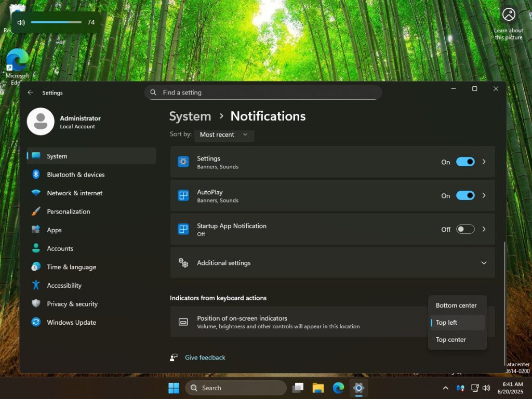This screenshot has width=532, height=399.
Task: Open Accessibility settings from sidebar
Action: tap(64, 285)
